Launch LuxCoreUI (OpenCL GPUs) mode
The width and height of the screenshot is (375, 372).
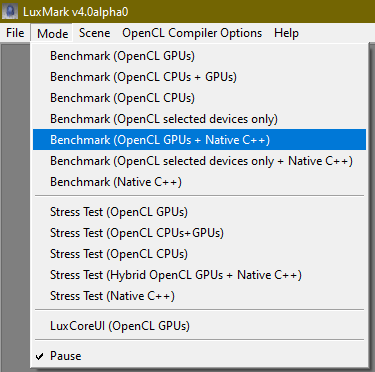(x=199, y=326)
